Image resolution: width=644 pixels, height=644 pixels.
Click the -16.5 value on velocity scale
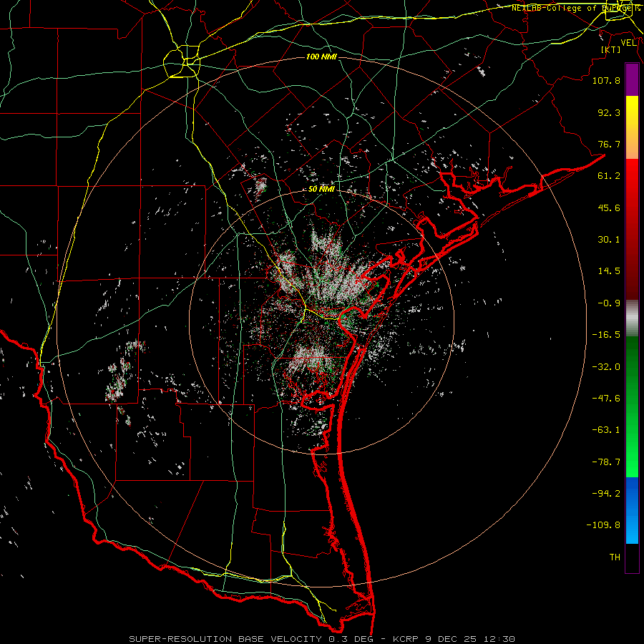tap(606, 335)
